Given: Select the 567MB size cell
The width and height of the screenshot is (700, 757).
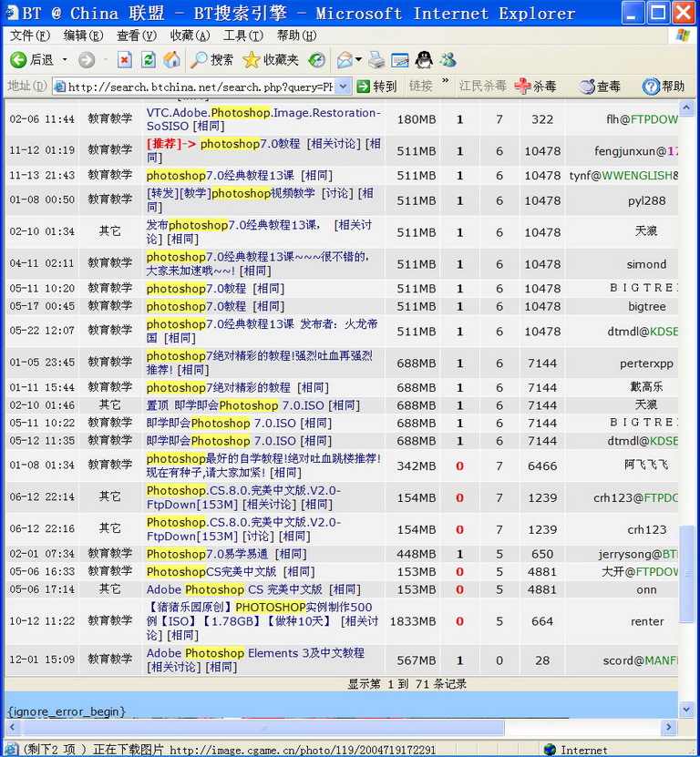Looking at the screenshot, I should [x=417, y=660].
